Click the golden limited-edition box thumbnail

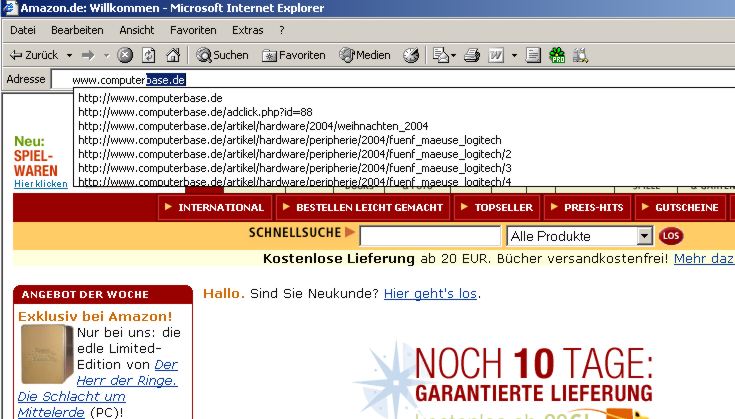[x=47, y=354]
